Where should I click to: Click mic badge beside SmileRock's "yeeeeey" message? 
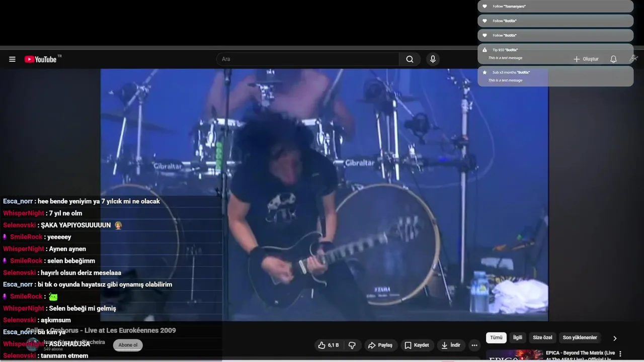click(5, 237)
